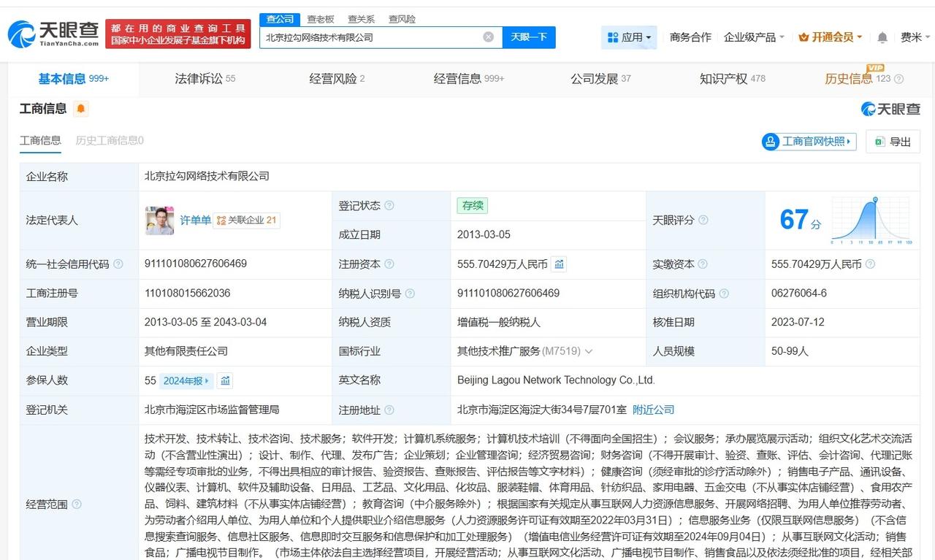
Task: Switch to the 公司发展 tab
Action: [600, 79]
